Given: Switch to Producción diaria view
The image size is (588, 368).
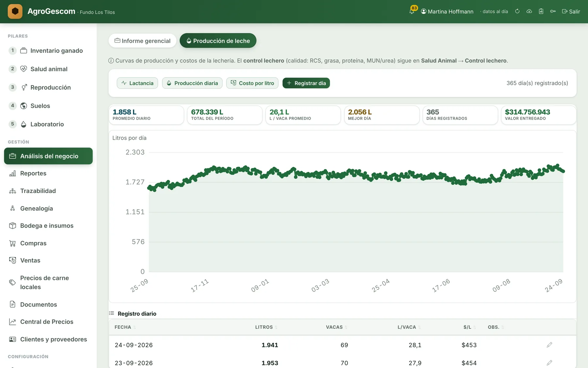Looking at the screenshot, I should click(192, 83).
